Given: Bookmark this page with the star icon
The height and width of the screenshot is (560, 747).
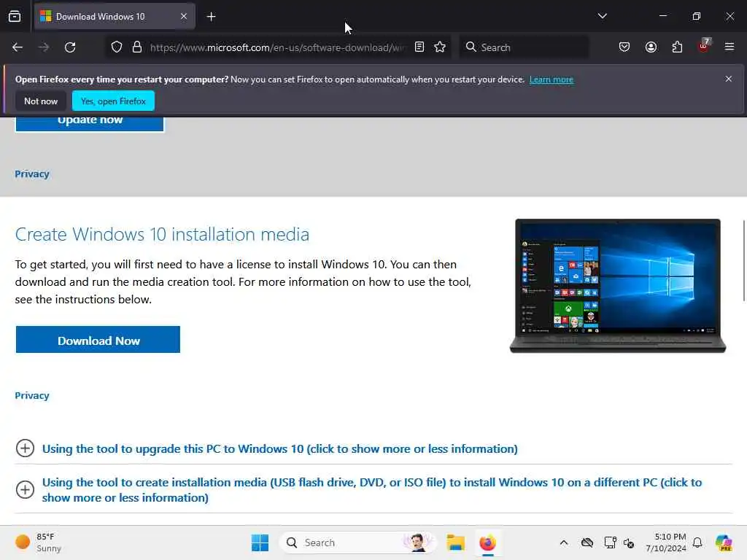Looking at the screenshot, I should [x=440, y=47].
